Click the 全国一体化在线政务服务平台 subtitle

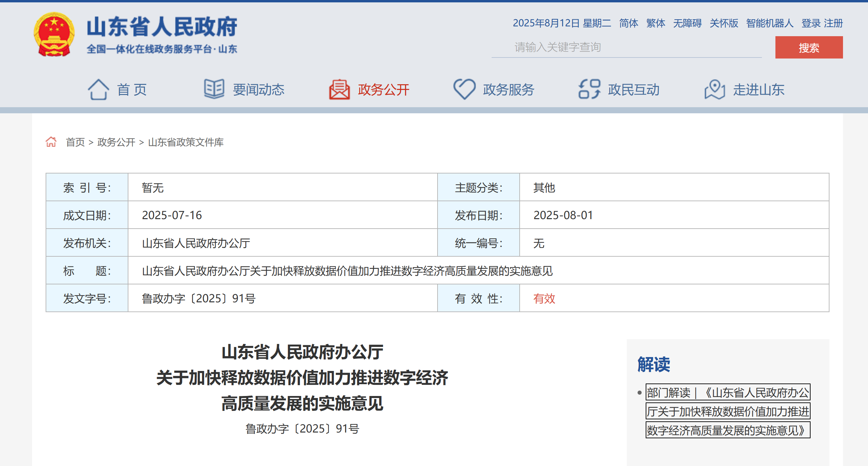pyautogui.click(x=162, y=49)
